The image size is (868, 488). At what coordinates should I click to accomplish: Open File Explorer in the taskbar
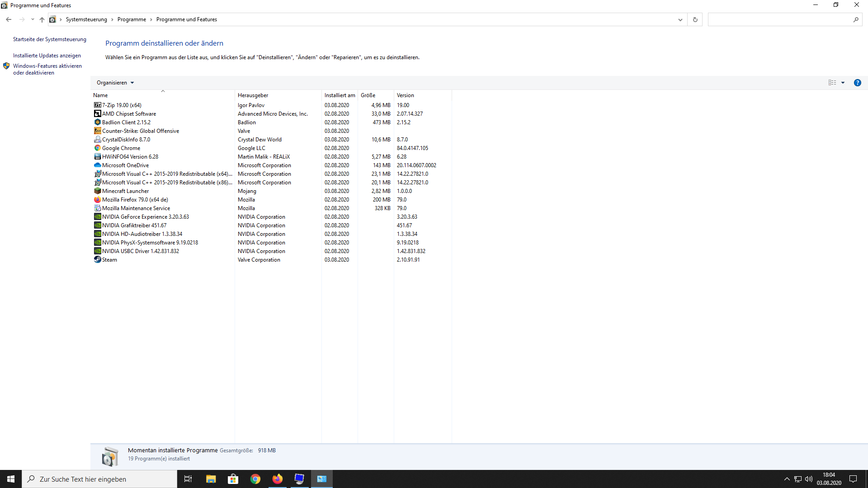(211, 479)
